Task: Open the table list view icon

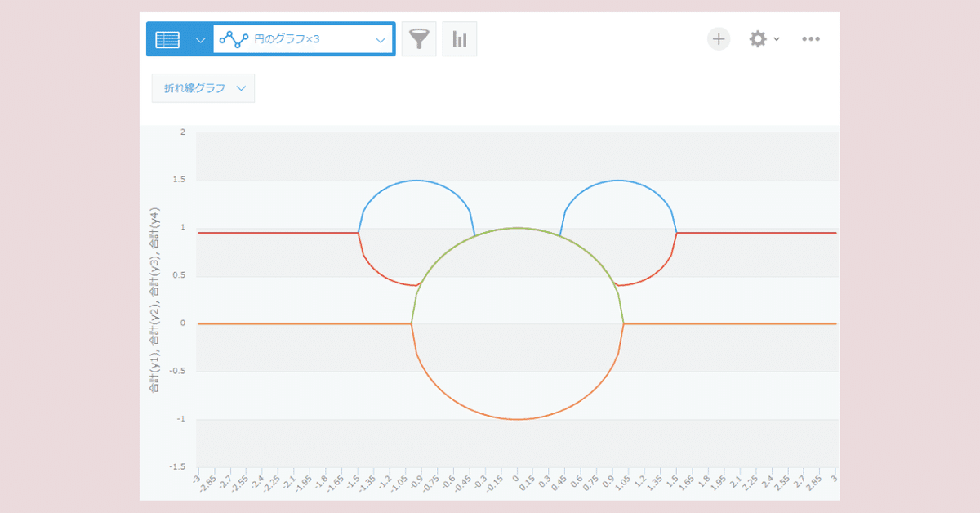Action: 167,39
